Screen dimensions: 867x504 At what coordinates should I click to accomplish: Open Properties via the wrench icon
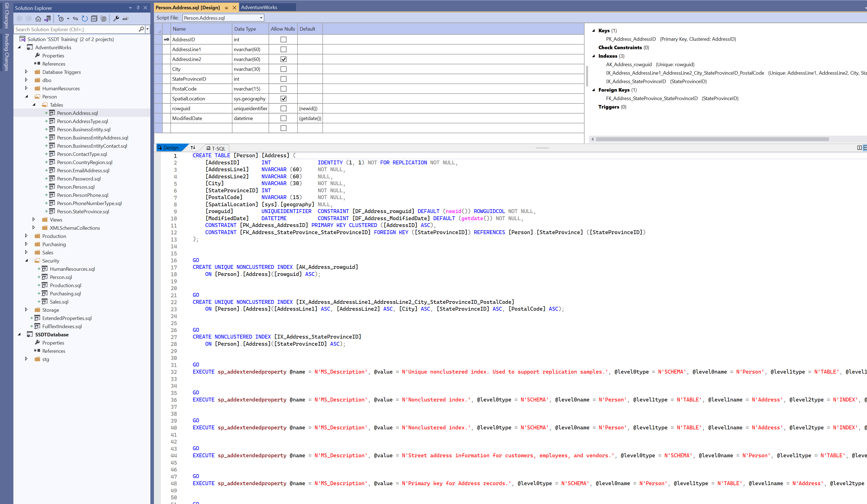[x=116, y=19]
